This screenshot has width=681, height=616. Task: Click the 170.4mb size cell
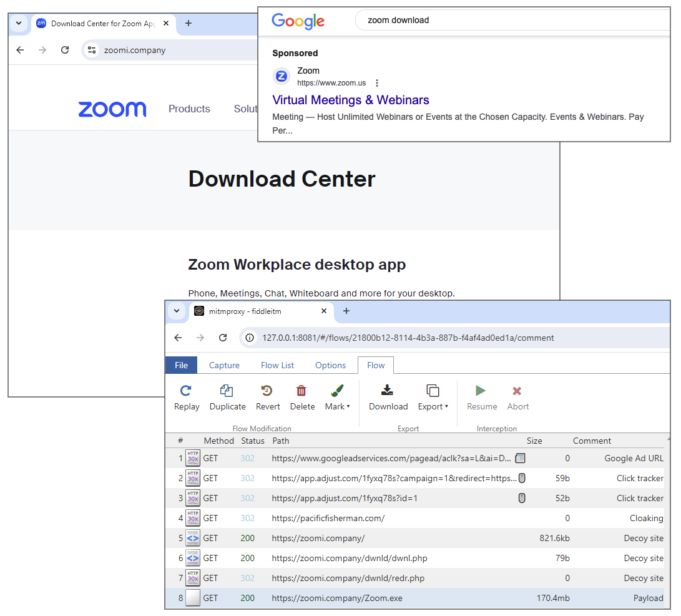click(x=553, y=598)
